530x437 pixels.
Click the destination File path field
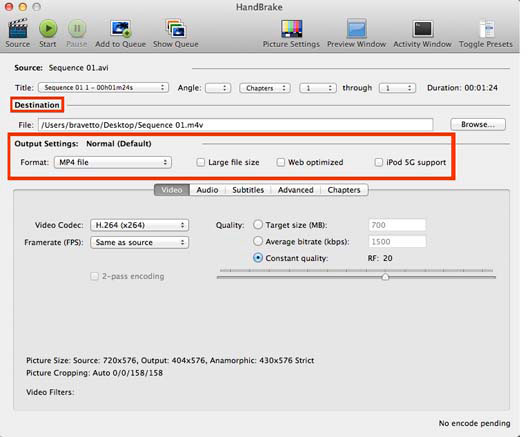click(x=236, y=125)
